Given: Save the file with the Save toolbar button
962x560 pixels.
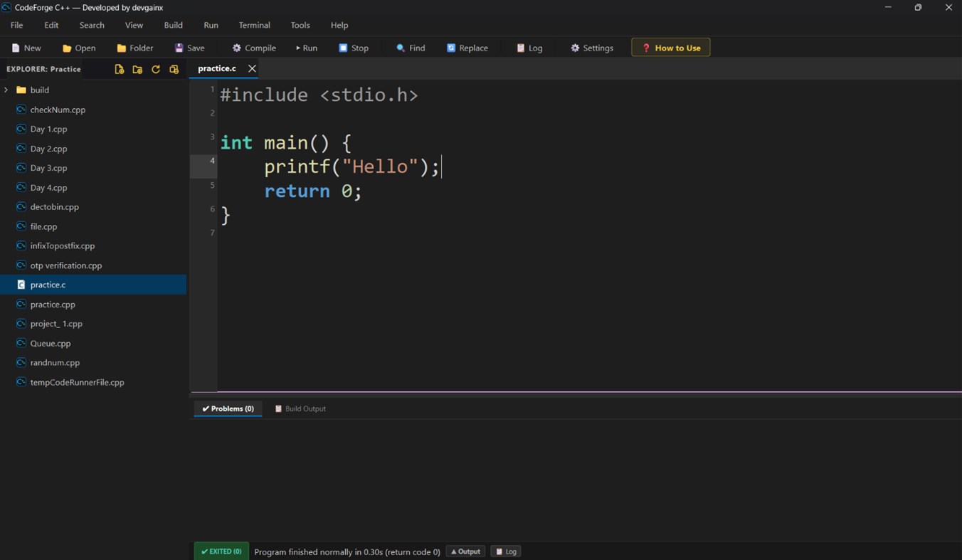Looking at the screenshot, I should coord(190,48).
